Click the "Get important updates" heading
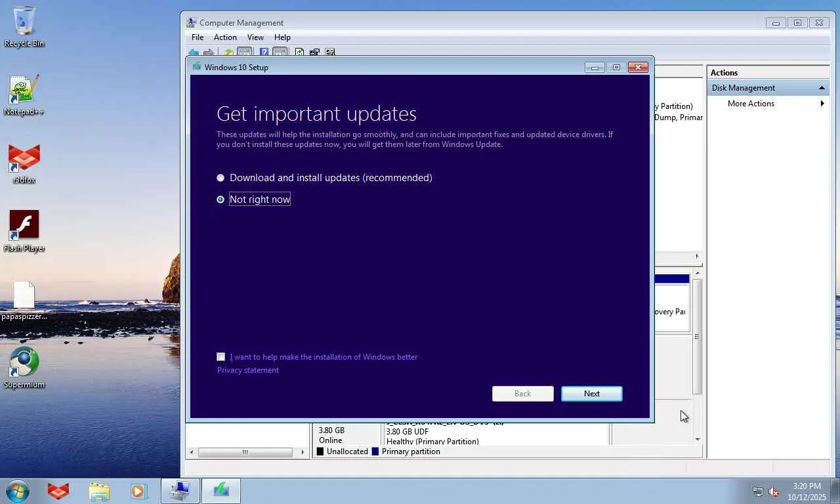 pyautogui.click(x=316, y=114)
